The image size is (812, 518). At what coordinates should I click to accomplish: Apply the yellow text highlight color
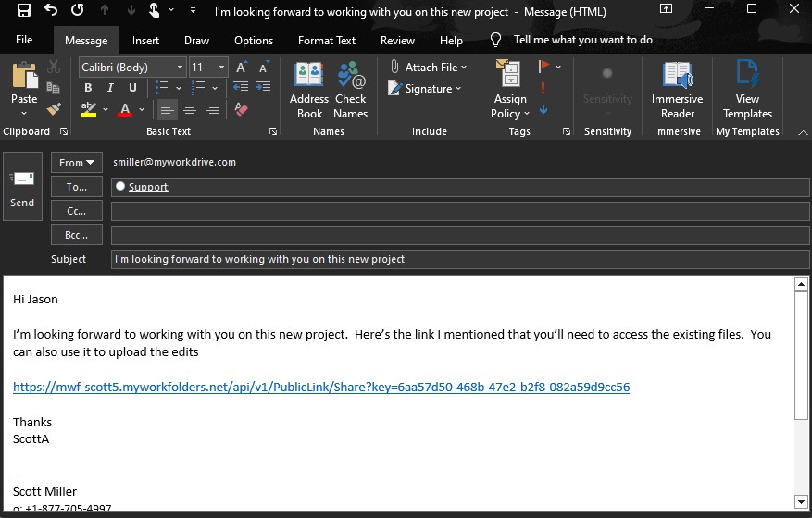tap(88, 109)
